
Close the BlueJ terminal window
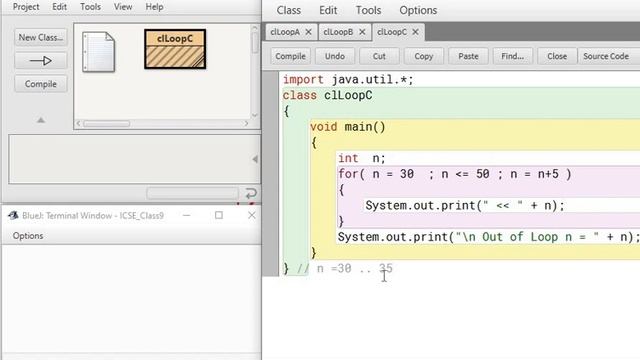tap(251, 215)
